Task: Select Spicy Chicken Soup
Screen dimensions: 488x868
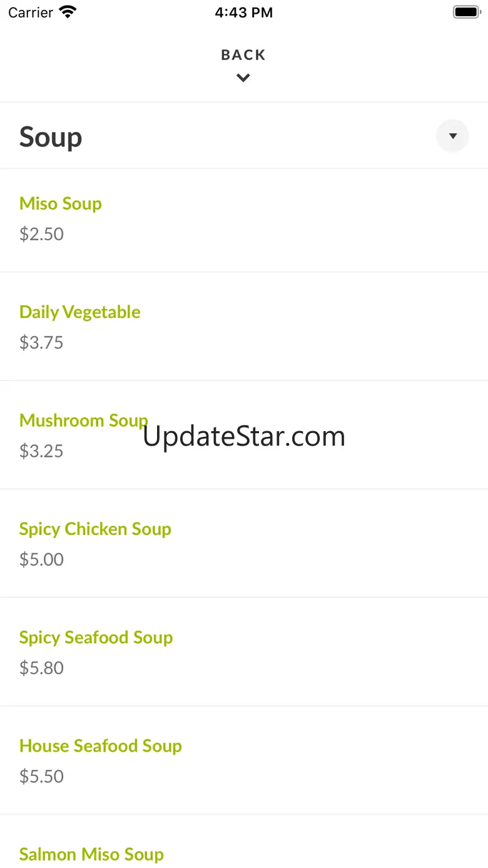Action: coord(95,529)
